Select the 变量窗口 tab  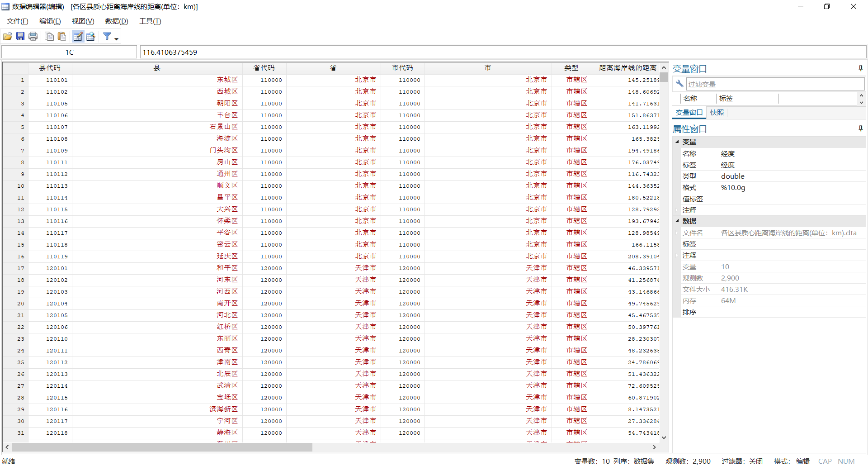[x=689, y=113]
